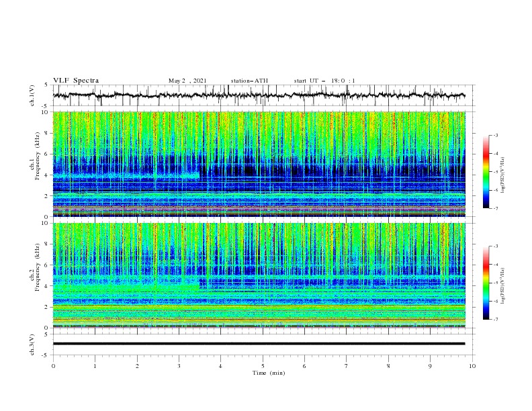The width and height of the screenshot is (532, 411).
Task: Click the "-3" tick on the upper colorbar
Action: [495, 135]
